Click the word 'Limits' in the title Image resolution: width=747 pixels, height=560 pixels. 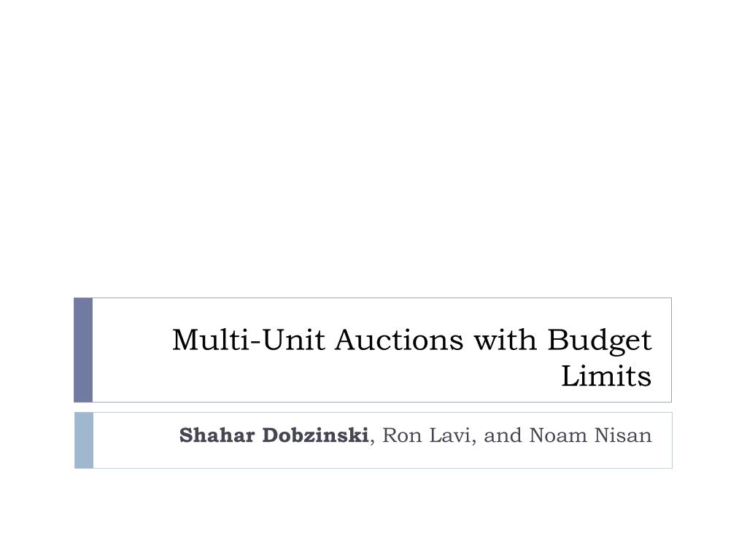pyautogui.click(x=606, y=376)
